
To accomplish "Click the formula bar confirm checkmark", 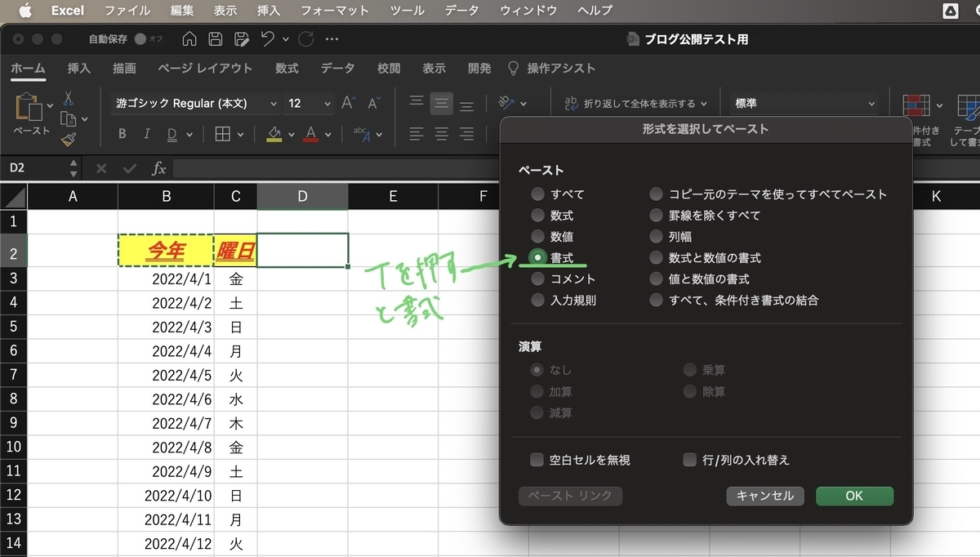I will [x=129, y=168].
